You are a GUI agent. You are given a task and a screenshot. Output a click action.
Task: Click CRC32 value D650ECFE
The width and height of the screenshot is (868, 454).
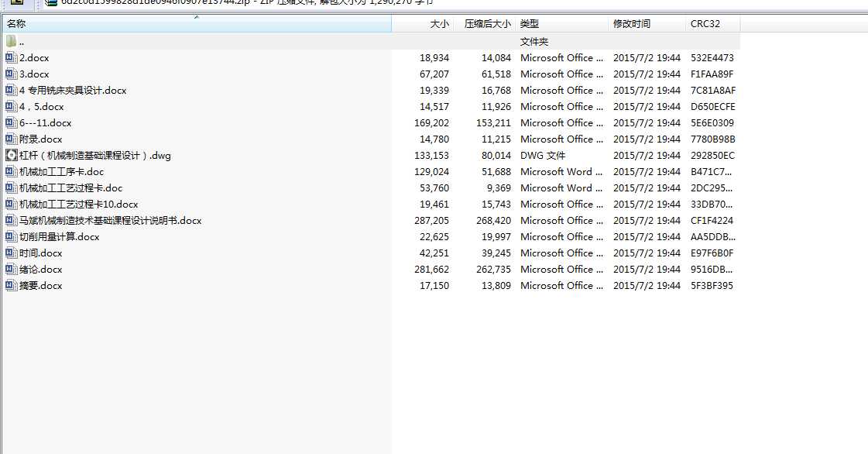713,106
